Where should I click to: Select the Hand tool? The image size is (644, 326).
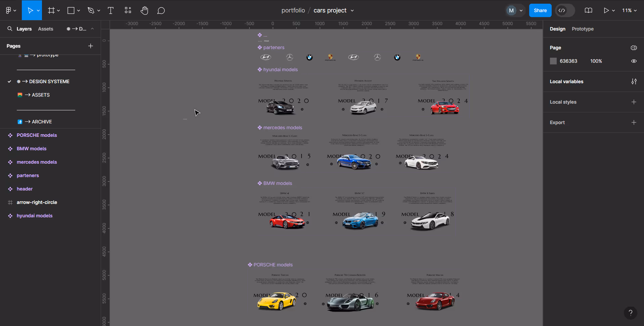pyautogui.click(x=144, y=10)
